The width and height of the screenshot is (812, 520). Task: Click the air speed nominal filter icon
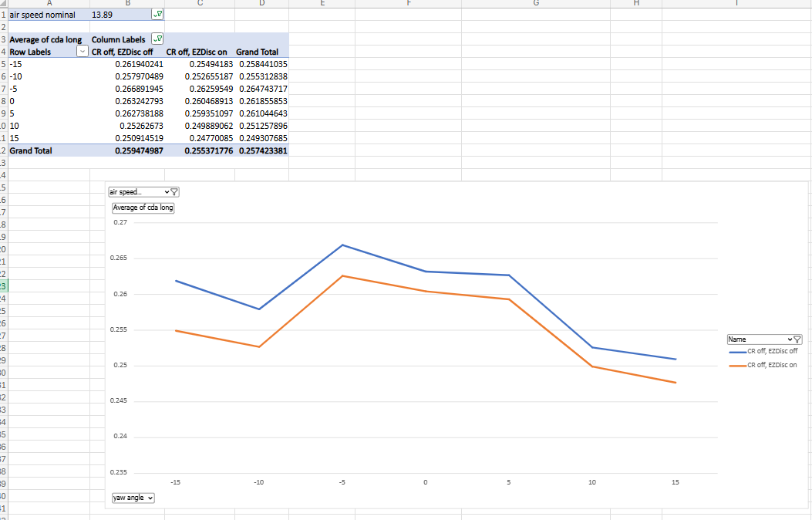click(x=157, y=15)
